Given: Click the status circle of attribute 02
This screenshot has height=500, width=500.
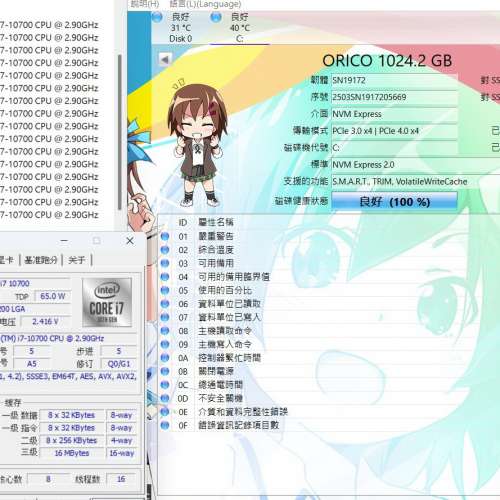Looking at the screenshot, I should tap(165, 250).
